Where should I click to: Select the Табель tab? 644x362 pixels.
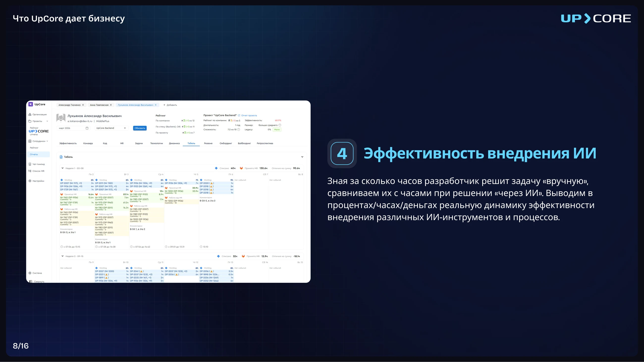coord(191,144)
